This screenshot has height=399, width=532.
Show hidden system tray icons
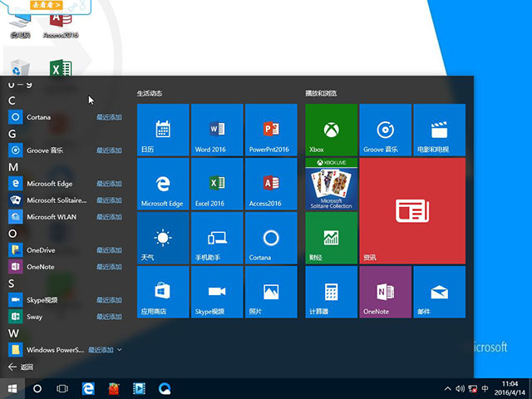pyautogui.click(x=446, y=388)
